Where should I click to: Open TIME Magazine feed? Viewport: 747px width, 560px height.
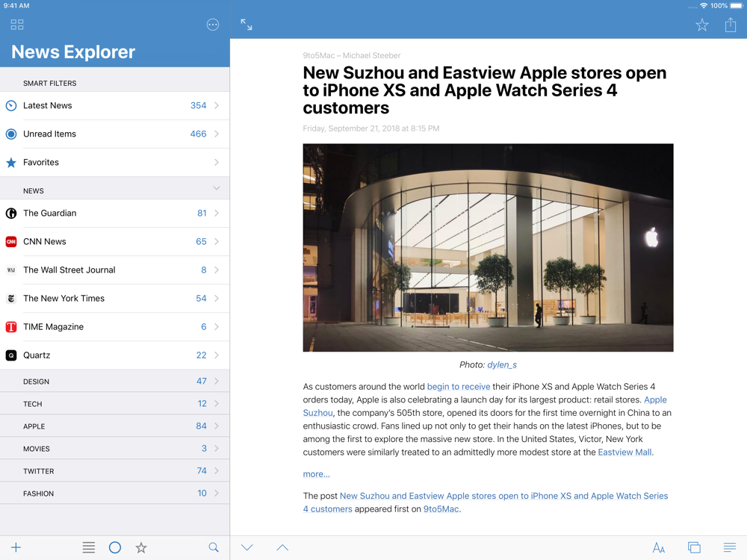(x=115, y=327)
